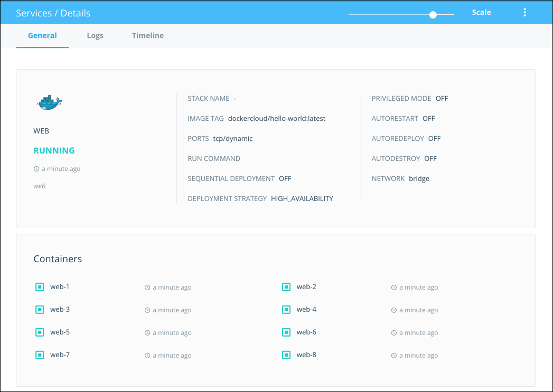Click the web-1 container status icon
This screenshot has width=553, height=392.
pos(40,287)
